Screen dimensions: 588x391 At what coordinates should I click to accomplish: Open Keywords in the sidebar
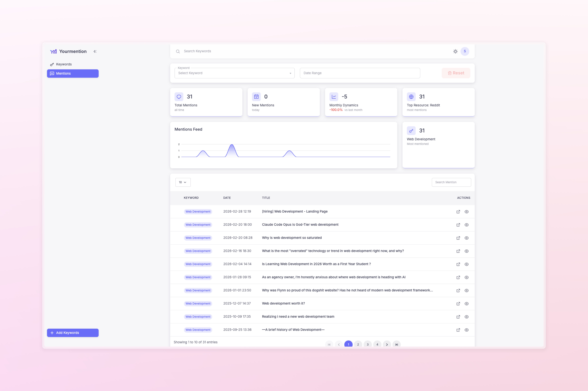(64, 64)
